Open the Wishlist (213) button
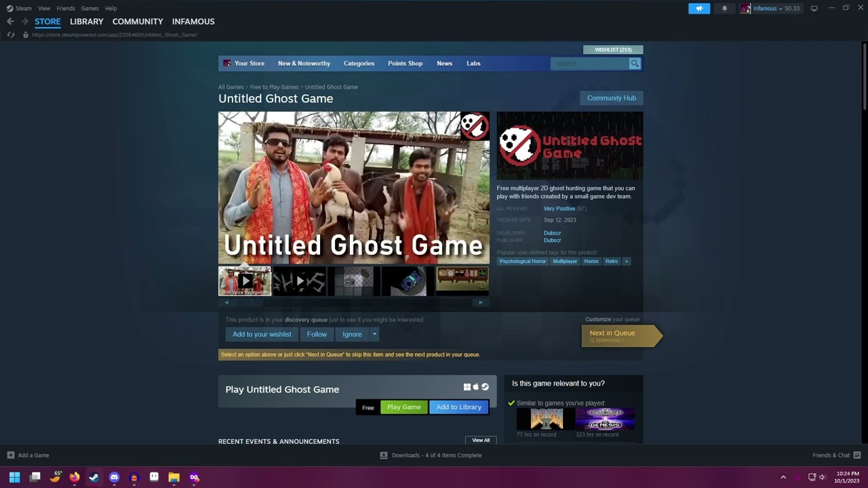868x488 pixels. 613,49
